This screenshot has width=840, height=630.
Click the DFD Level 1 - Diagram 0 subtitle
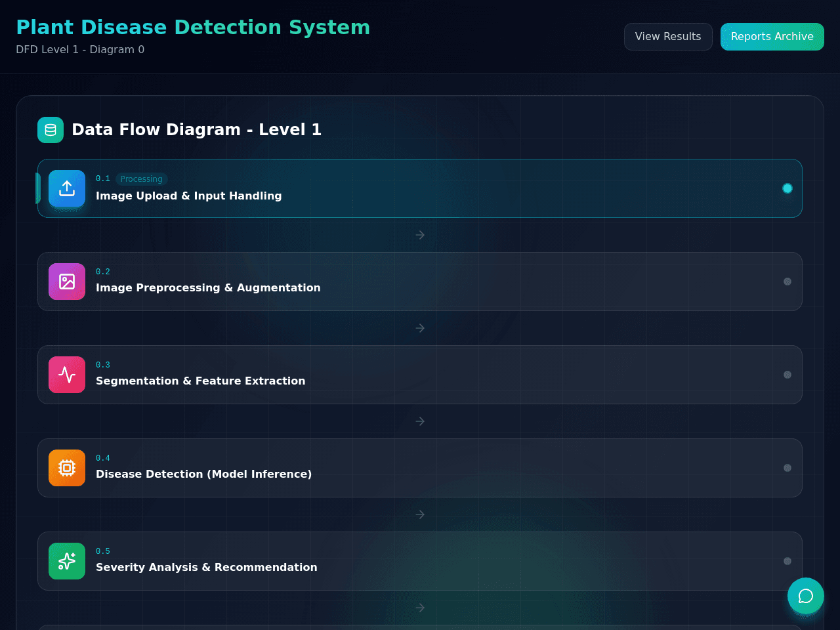point(80,50)
